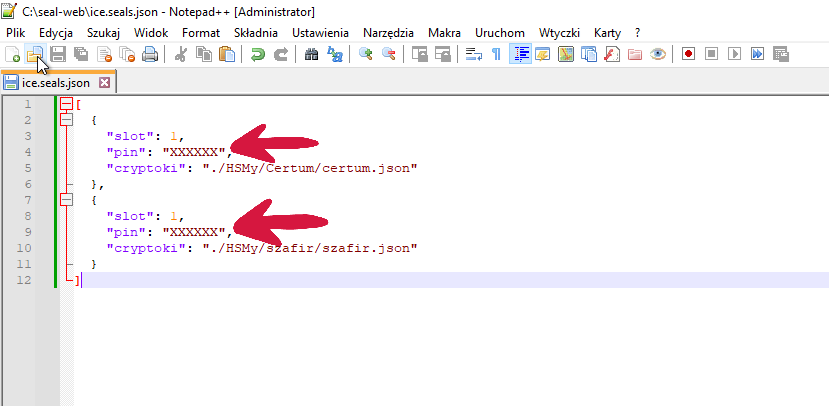Click the Print icon in toolbar

149,55
